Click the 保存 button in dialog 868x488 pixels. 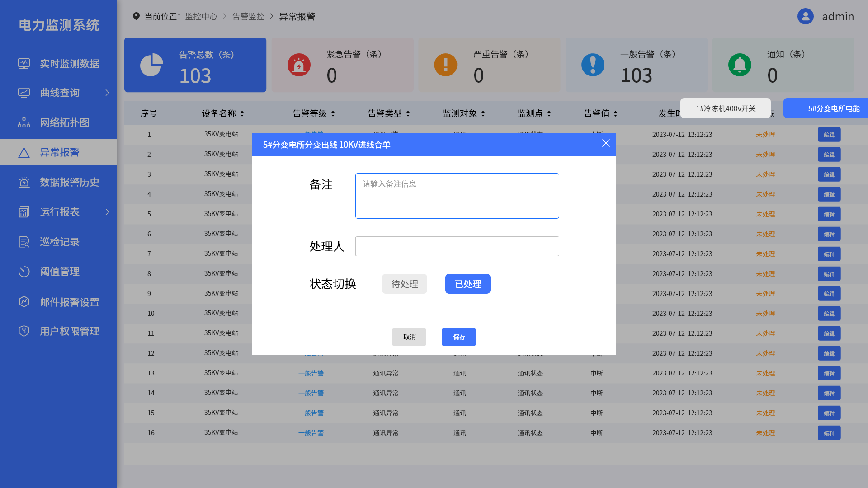click(x=459, y=337)
